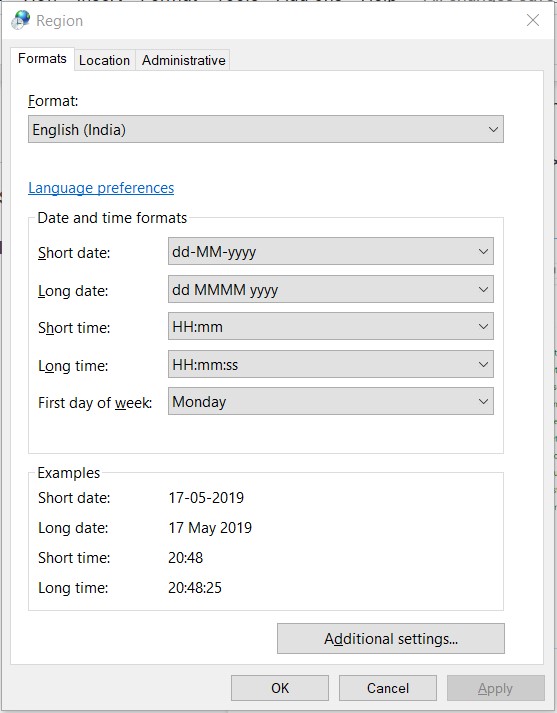
Task: Expand the Short time HH:mm dropdown
Action: click(331, 326)
